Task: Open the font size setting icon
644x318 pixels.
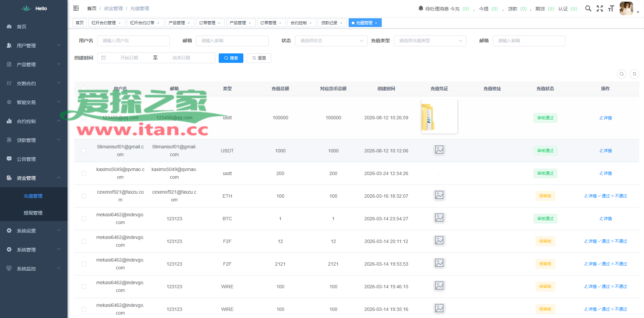Action: pyautogui.click(x=611, y=8)
